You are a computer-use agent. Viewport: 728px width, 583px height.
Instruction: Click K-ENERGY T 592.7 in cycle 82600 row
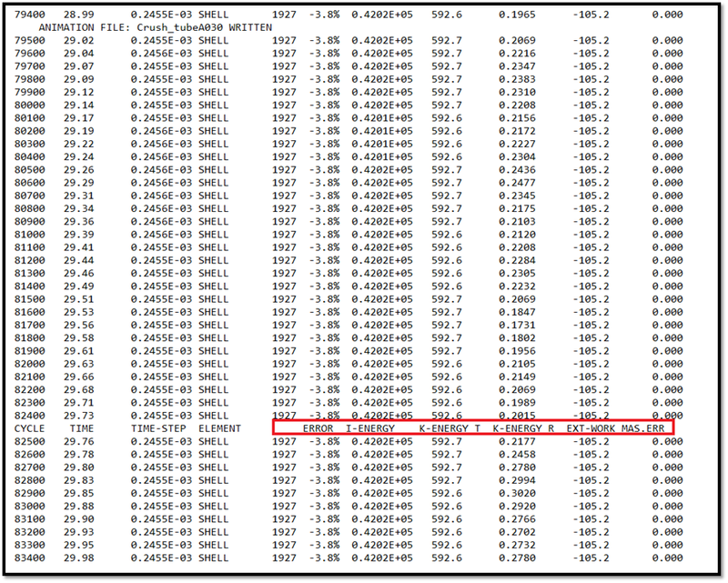tap(447, 455)
